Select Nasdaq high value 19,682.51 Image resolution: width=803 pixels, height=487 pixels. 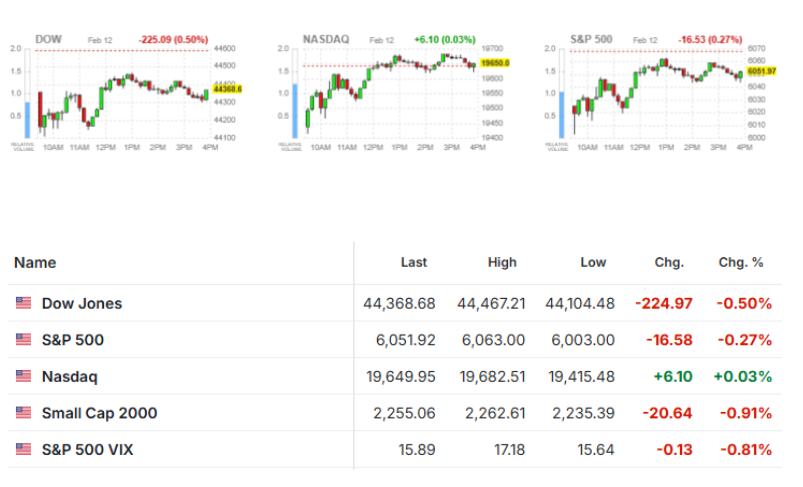493,377
